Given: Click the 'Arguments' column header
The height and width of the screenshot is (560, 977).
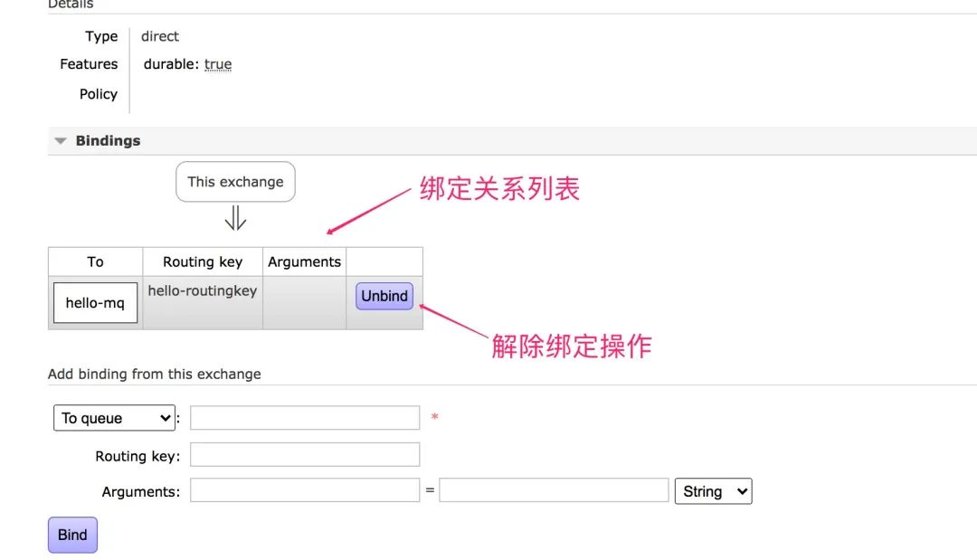Looking at the screenshot, I should (304, 261).
